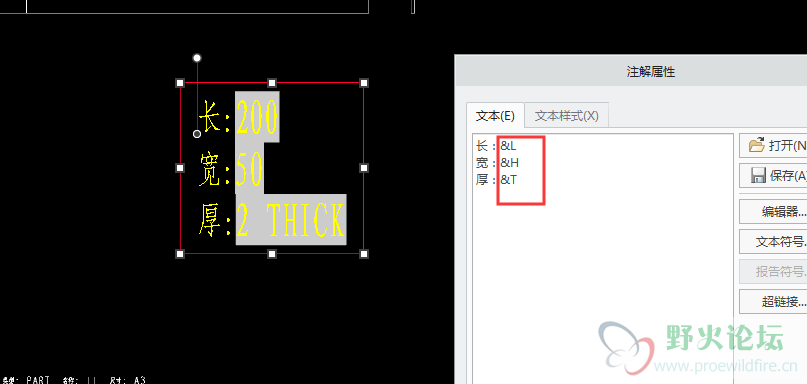Select right-middle handle of note box

[364, 168]
